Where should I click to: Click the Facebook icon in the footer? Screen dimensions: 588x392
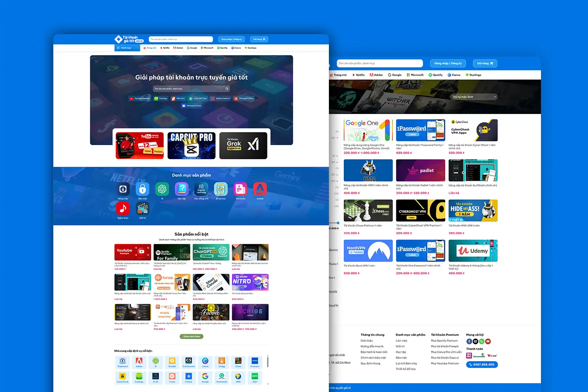pyautogui.click(x=469, y=341)
